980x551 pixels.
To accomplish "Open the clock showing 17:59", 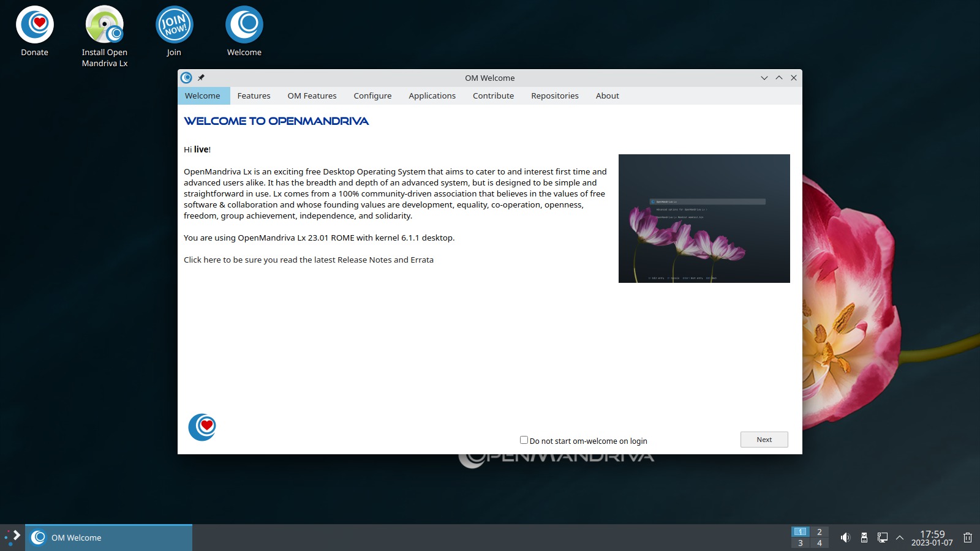I will [932, 538].
